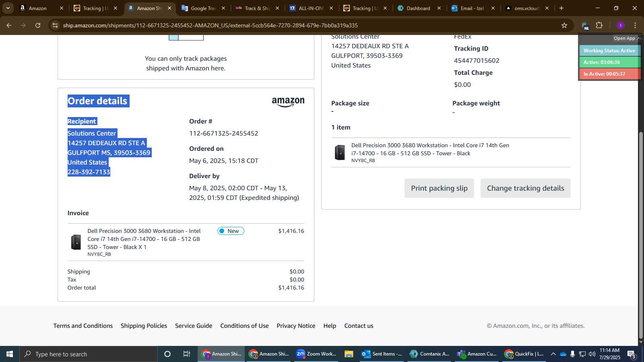This screenshot has height=362, width=644.
Task: Click the In Active time counter
Action: [609, 74]
